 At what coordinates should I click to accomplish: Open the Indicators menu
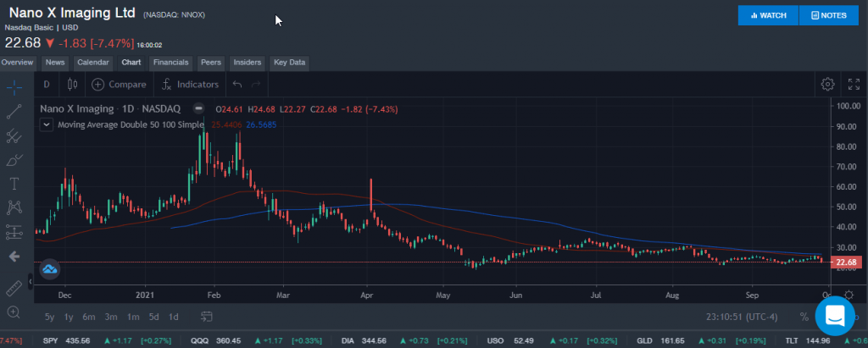190,84
